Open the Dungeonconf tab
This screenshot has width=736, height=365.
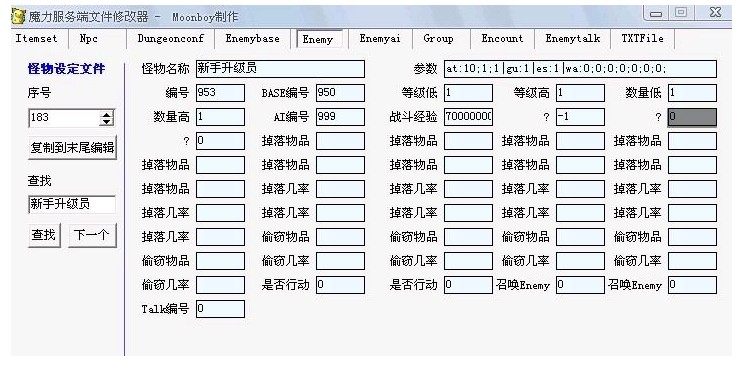tap(170, 39)
